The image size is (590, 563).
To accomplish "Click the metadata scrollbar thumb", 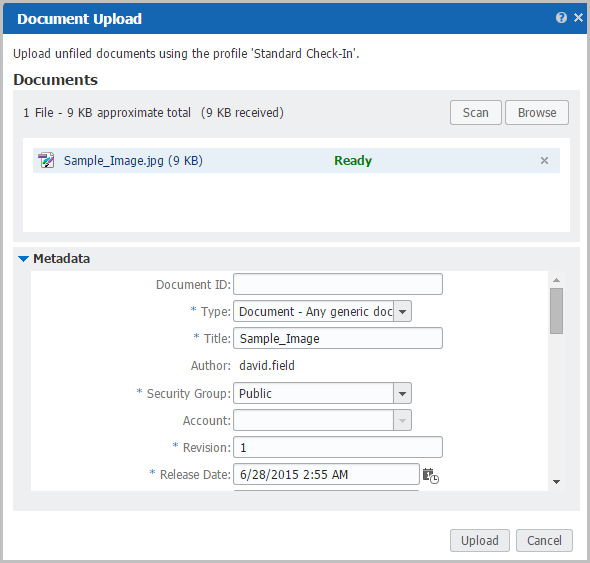I will pyautogui.click(x=557, y=311).
